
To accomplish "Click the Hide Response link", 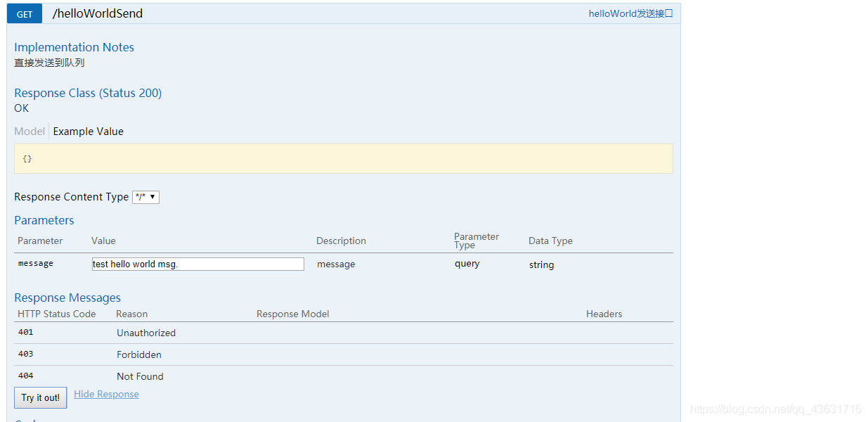I will pos(106,395).
